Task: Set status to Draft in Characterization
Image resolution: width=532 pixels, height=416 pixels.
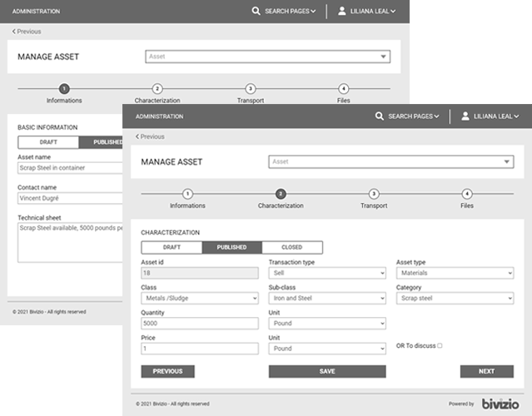Action: pos(172,247)
